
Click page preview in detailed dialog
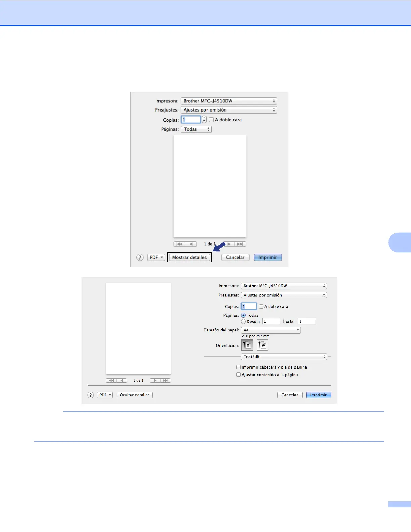tap(138, 328)
